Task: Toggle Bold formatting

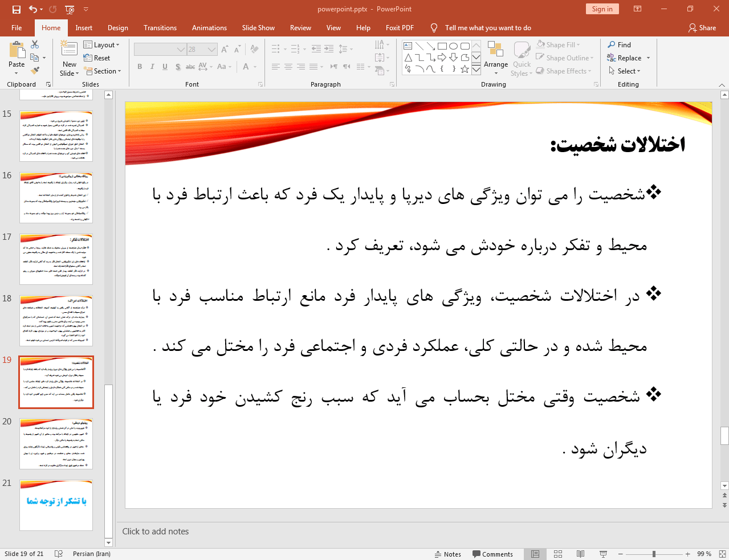Action: (x=140, y=67)
